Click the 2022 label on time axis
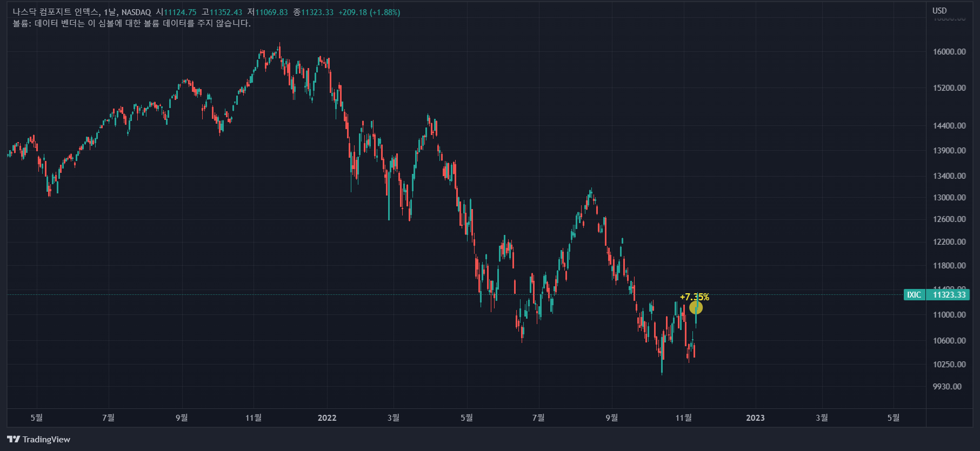This screenshot has width=980, height=451. coord(327,418)
